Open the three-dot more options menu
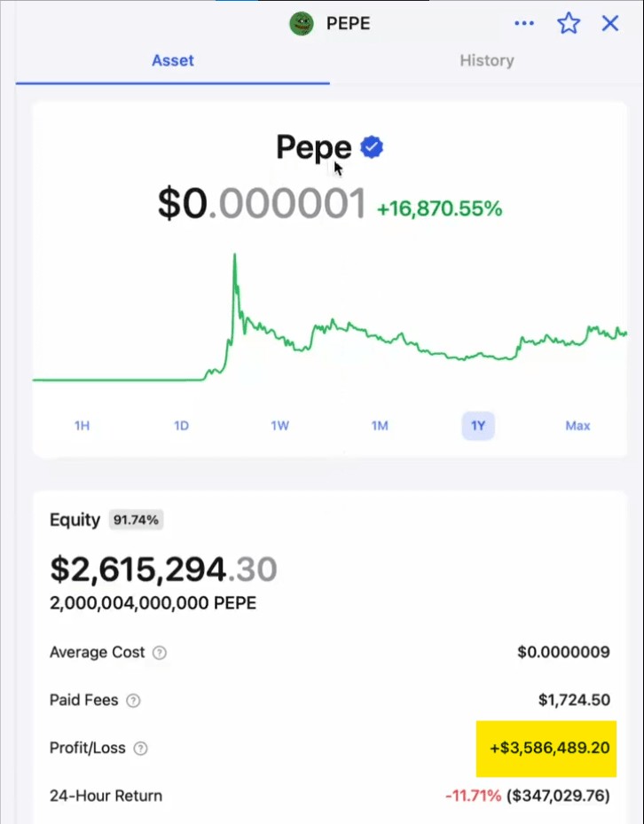 [x=524, y=23]
